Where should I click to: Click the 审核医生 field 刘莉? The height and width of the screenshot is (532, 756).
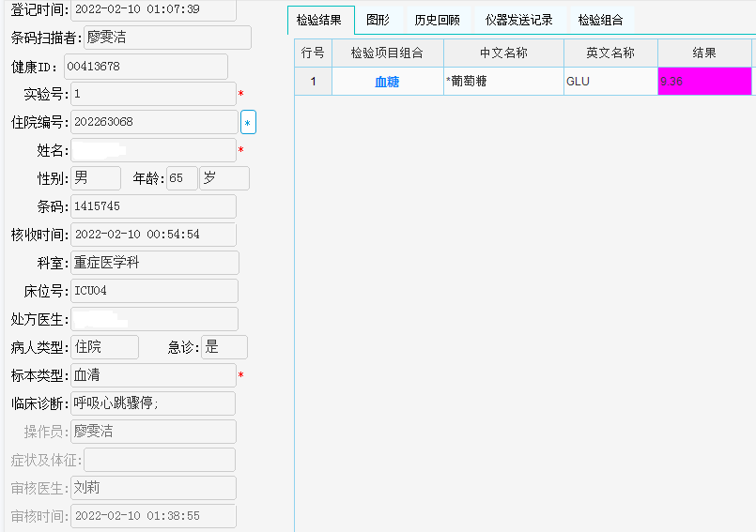153,488
